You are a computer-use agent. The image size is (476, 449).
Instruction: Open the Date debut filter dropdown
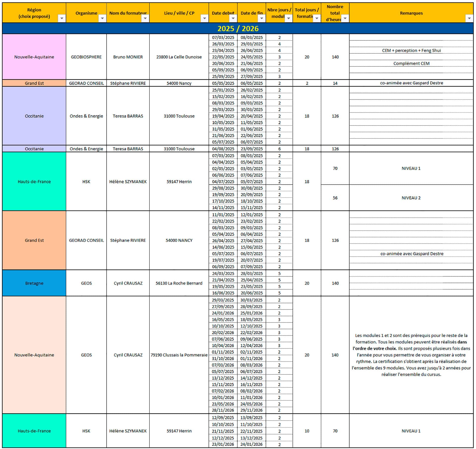pos(233,18)
